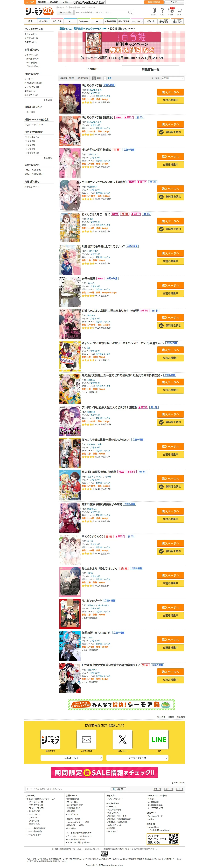Open the 並べ替え 人気順 sort dropdown
Image resolution: width=209 pixels, height=868 pixels.
173,78
